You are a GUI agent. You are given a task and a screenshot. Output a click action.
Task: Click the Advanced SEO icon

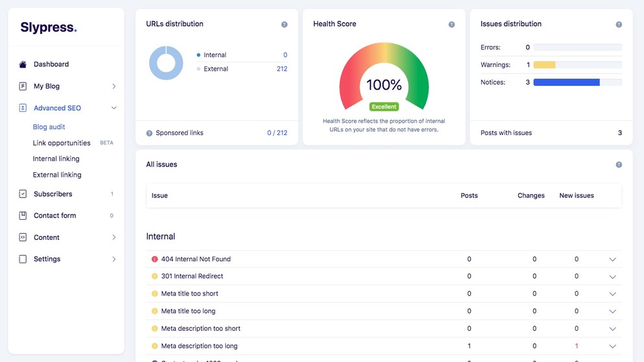pyautogui.click(x=23, y=108)
